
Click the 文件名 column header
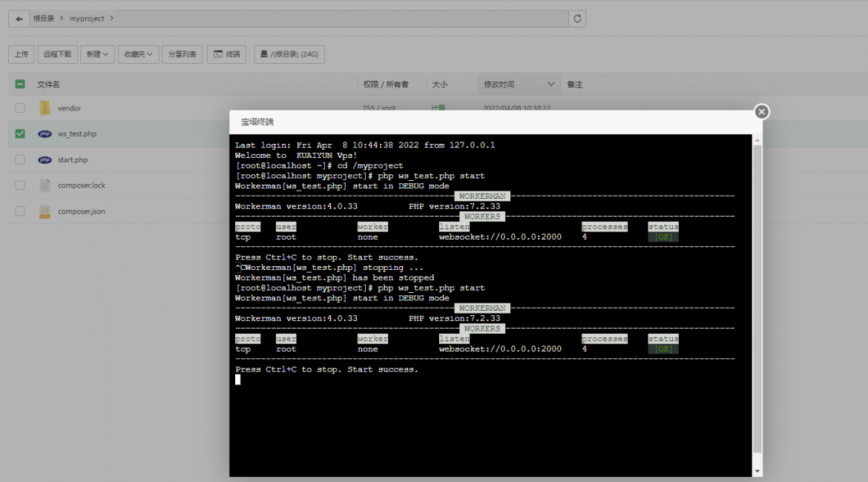pos(49,85)
